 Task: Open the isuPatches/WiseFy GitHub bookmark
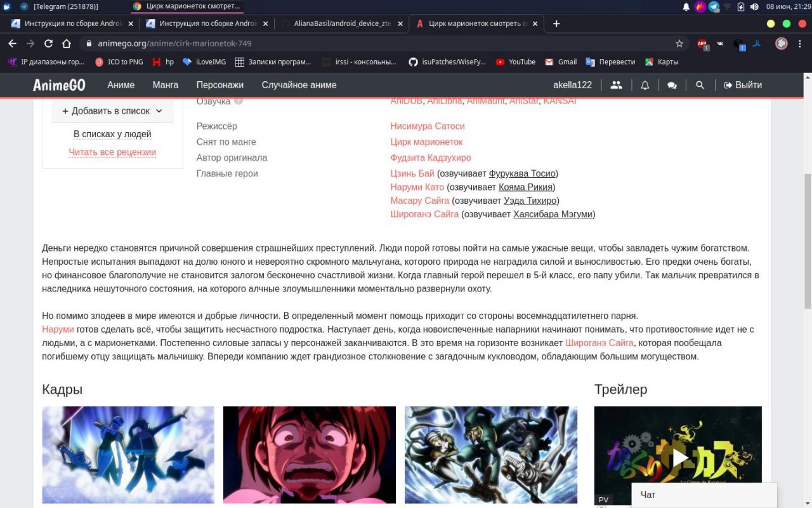point(447,62)
